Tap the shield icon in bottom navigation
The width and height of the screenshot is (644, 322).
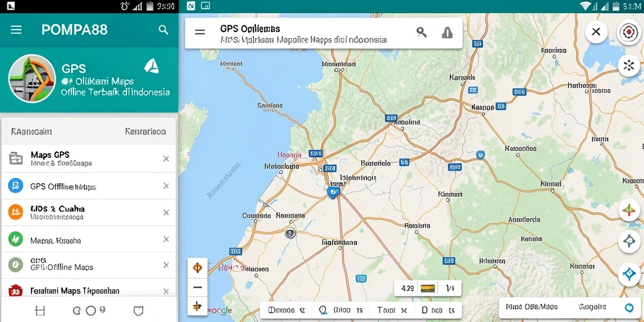click(x=139, y=311)
